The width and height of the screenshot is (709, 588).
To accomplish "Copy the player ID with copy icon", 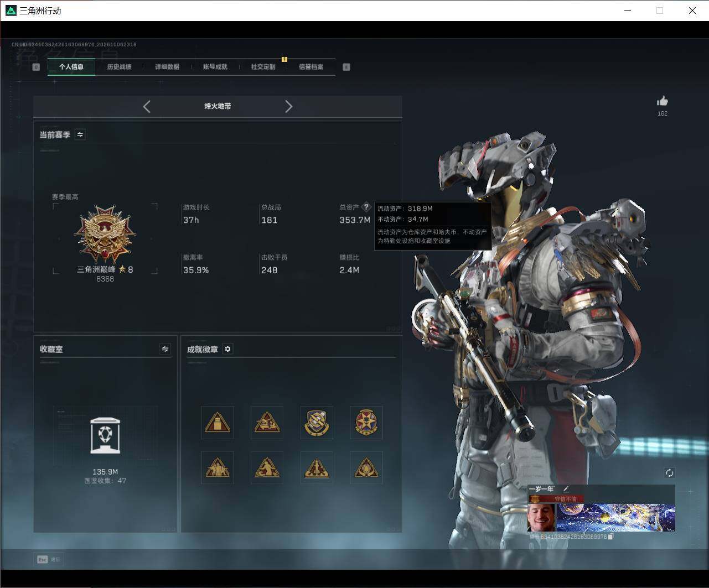I will (610, 537).
